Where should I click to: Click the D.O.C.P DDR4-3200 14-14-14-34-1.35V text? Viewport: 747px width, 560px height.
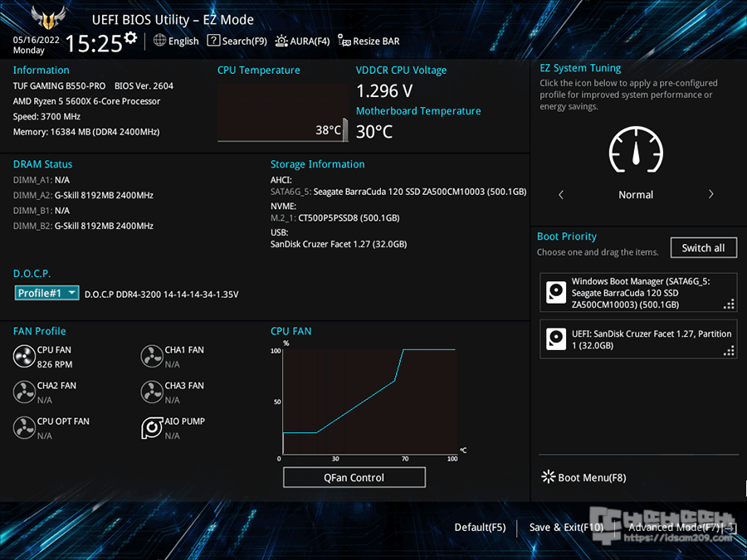[x=162, y=295]
